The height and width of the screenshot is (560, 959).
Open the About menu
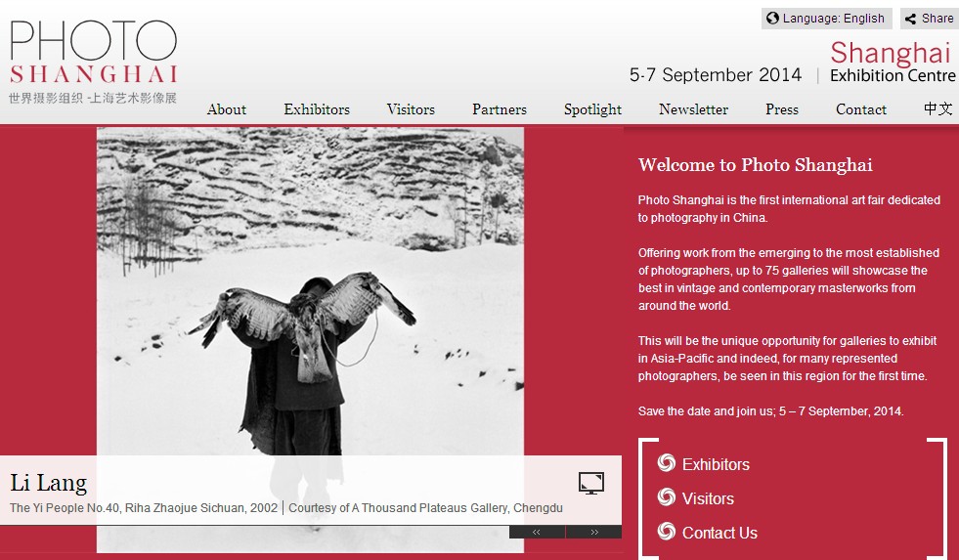[x=226, y=109]
